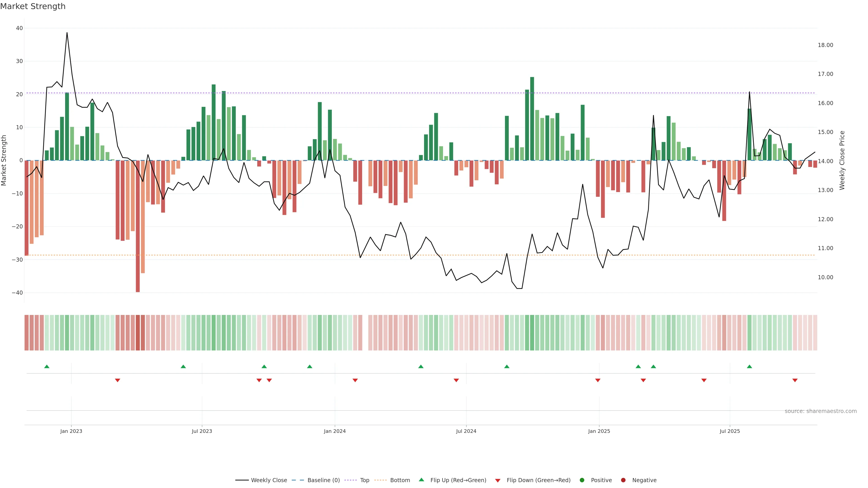The width and height of the screenshot is (868, 488).
Task: Click the tallest green bar above 25
Action: pyautogui.click(x=532, y=119)
